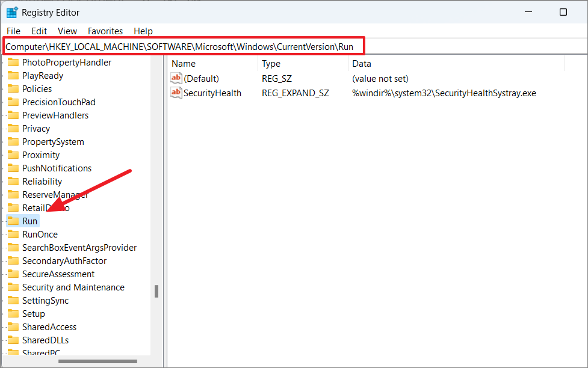
Task: Select the Policies folder icon
Action: pyautogui.click(x=13, y=89)
